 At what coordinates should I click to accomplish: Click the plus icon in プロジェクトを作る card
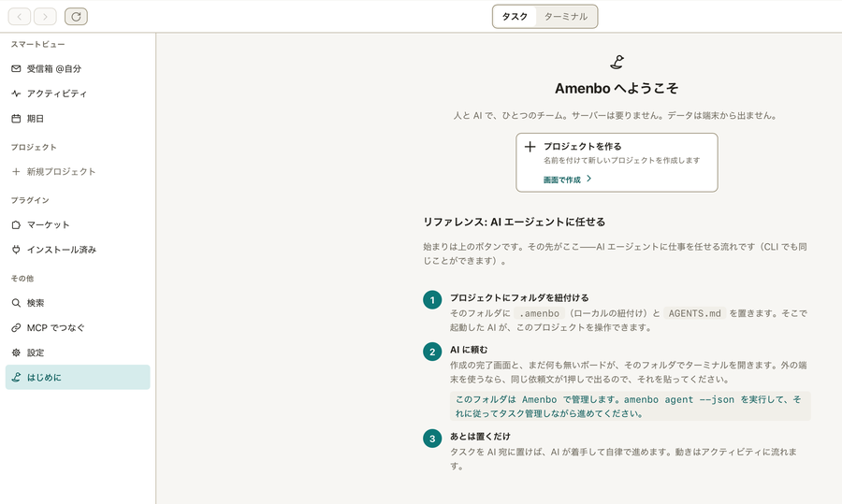[530, 147]
